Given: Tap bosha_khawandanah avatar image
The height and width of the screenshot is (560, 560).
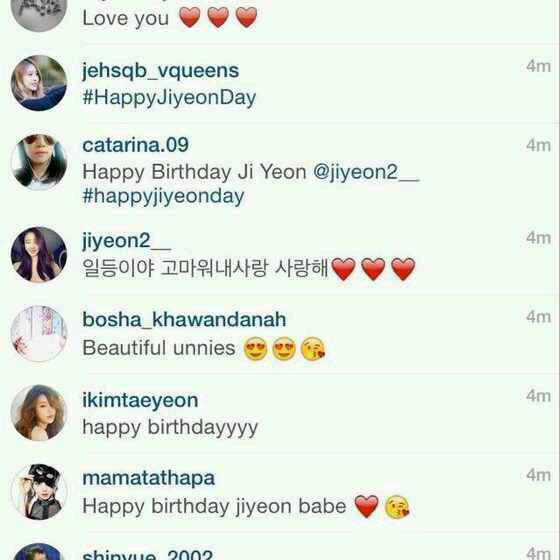Looking at the screenshot, I should (39, 334).
